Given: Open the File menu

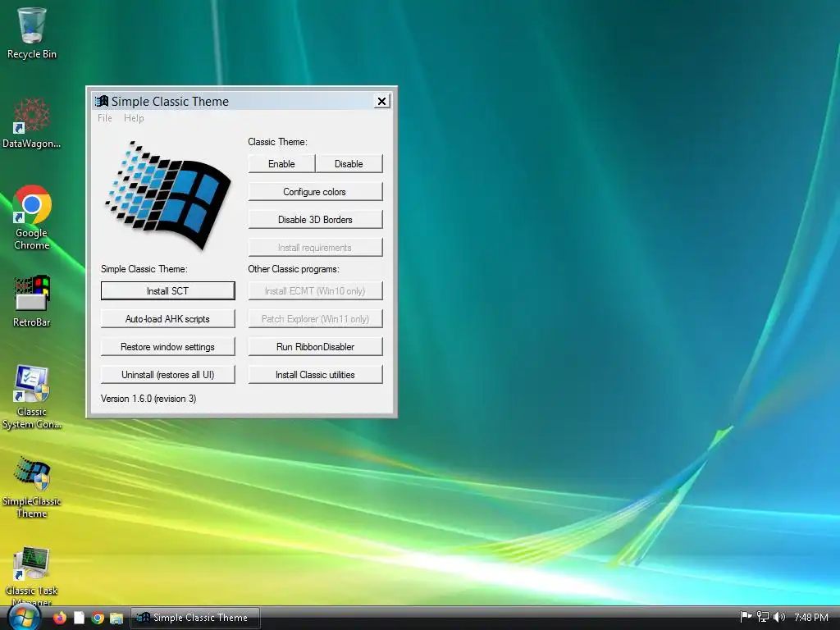Looking at the screenshot, I should click(104, 118).
